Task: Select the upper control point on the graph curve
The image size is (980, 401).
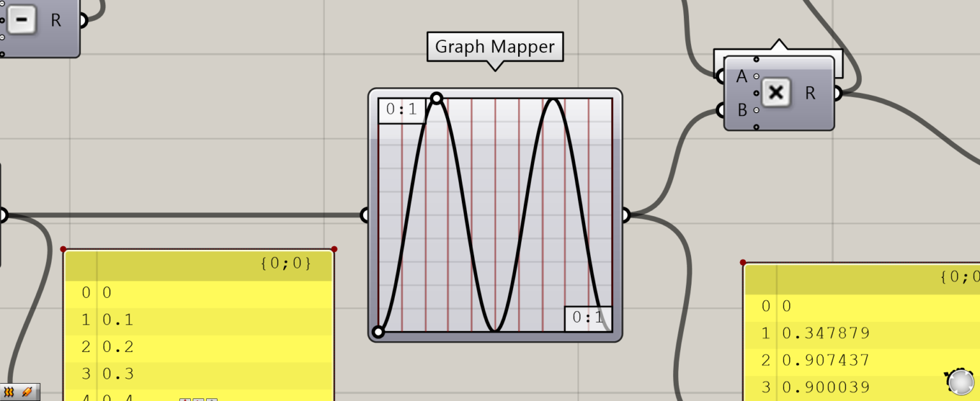Action: coord(437,97)
